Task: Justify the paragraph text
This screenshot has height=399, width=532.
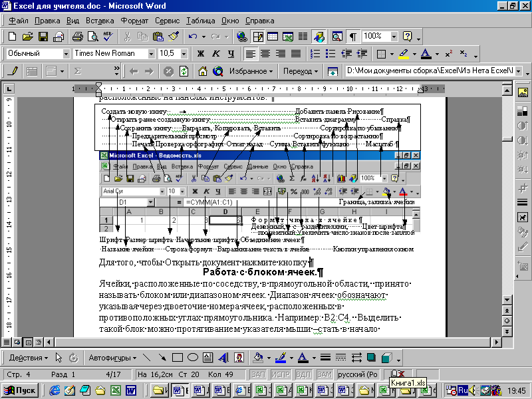Action: tap(296, 54)
